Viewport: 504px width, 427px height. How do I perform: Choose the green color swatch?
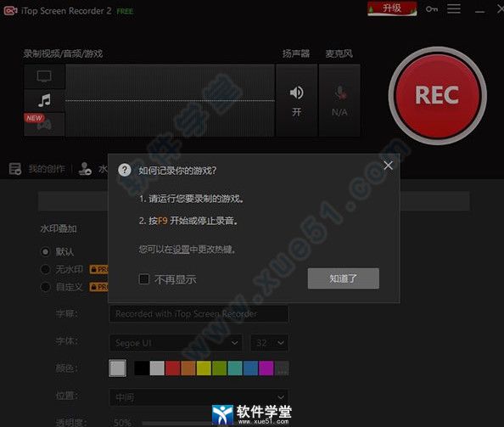click(x=219, y=368)
